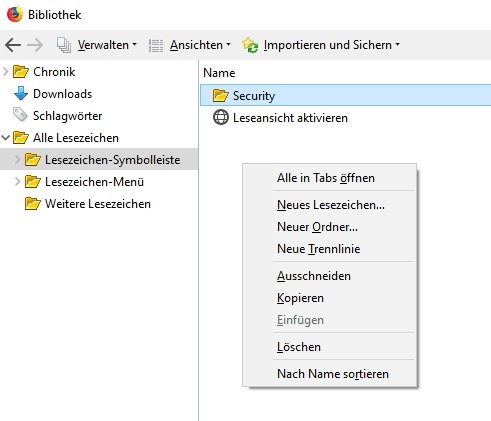
Task: Click the blue Downloads arrow icon
Action: pyautogui.click(x=21, y=94)
